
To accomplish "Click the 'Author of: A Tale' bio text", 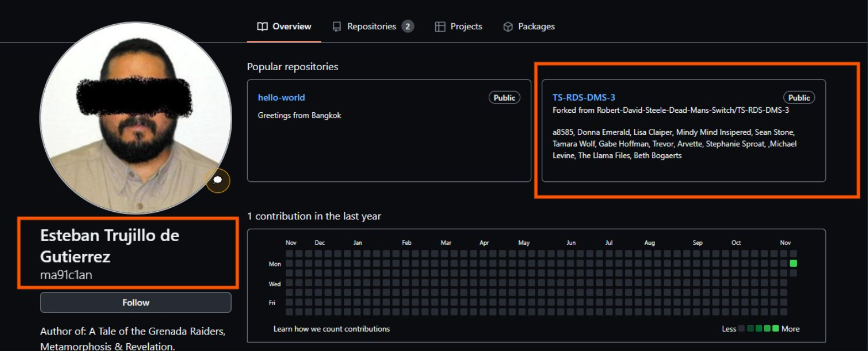I will [133, 339].
